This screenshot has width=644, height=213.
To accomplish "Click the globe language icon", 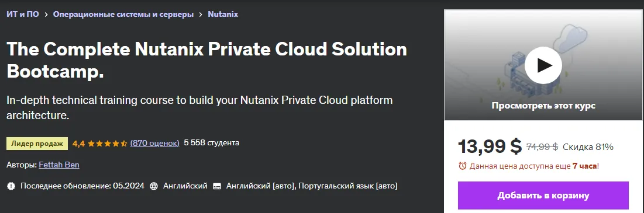I will click(x=154, y=186).
